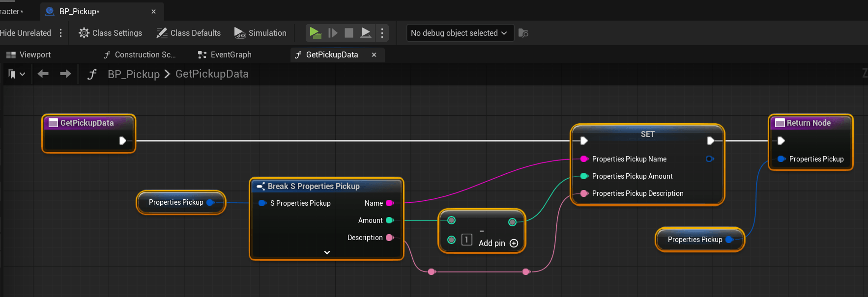Image resolution: width=868 pixels, height=297 pixels.
Task: Click the Stop simulation icon
Action: [x=349, y=33]
